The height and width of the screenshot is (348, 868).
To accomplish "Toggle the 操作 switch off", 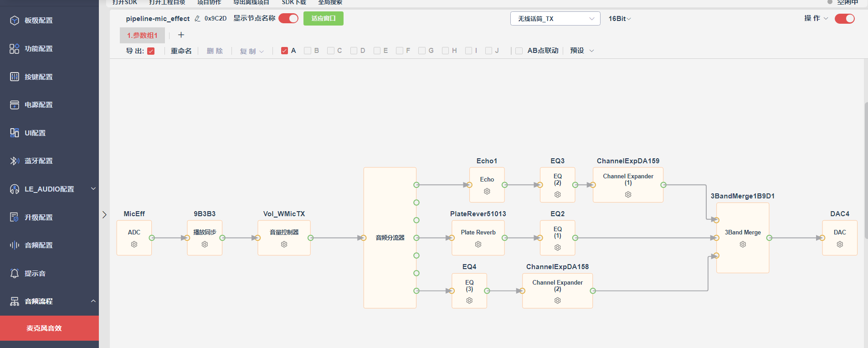I will click(x=844, y=19).
